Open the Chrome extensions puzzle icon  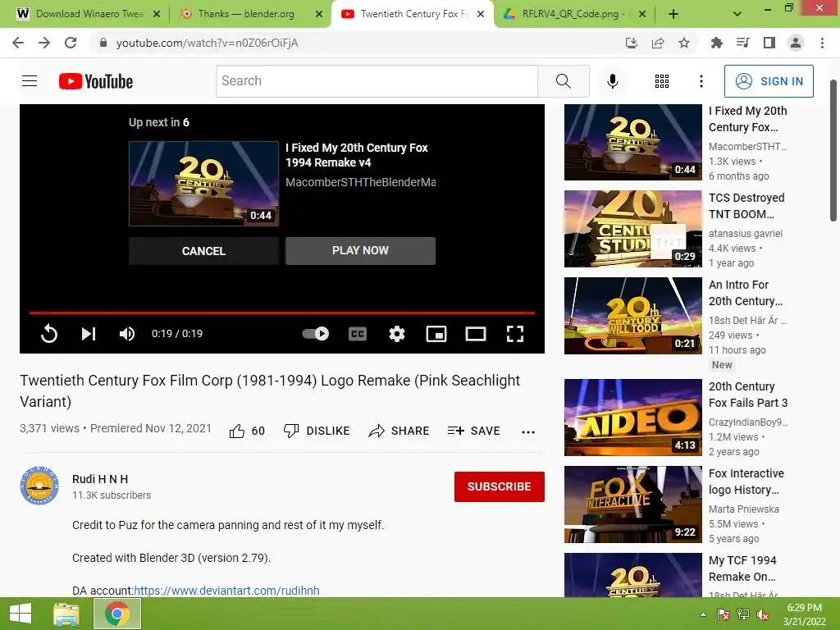[716, 43]
